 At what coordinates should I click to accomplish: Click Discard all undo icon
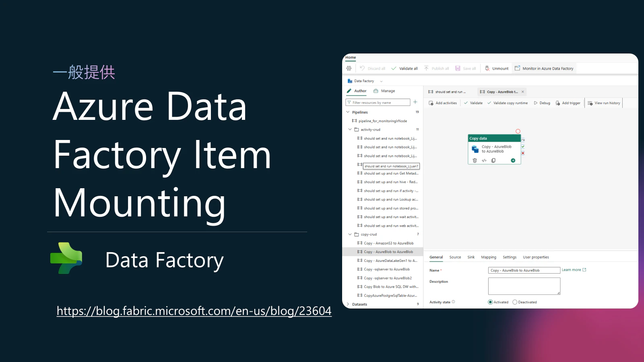point(362,68)
